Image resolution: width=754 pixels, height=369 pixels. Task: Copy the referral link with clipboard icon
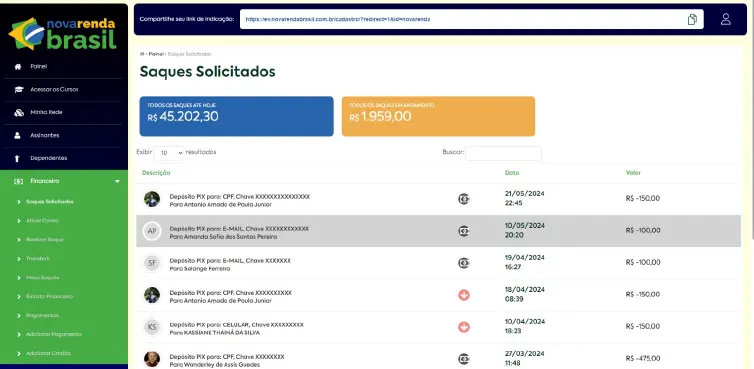(692, 19)
